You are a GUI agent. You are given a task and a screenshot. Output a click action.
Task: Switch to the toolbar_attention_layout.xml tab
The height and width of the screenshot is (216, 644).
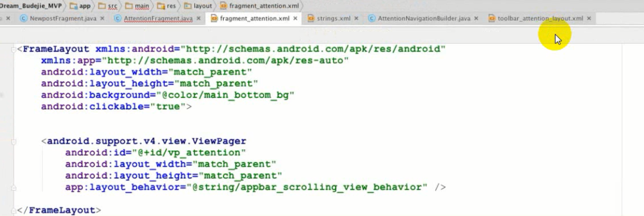pyautogui.click(x=540, y=19)
